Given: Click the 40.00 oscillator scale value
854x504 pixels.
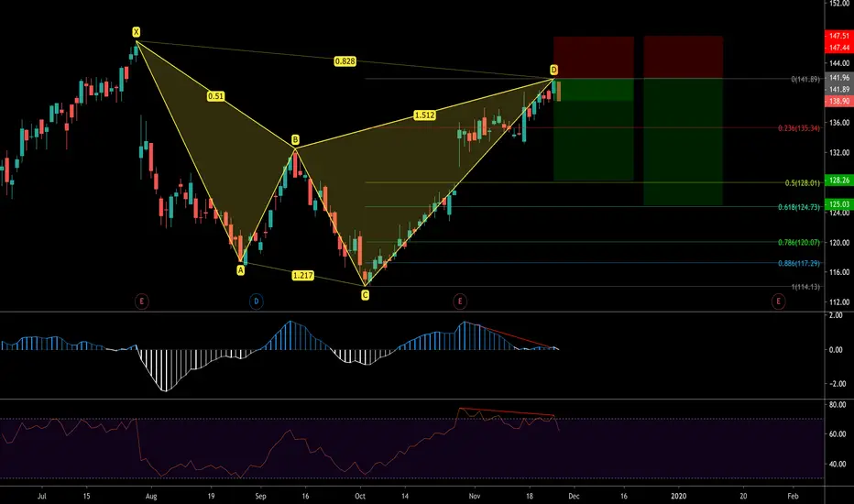Looking at the screenshot, I should pos(838,465).
